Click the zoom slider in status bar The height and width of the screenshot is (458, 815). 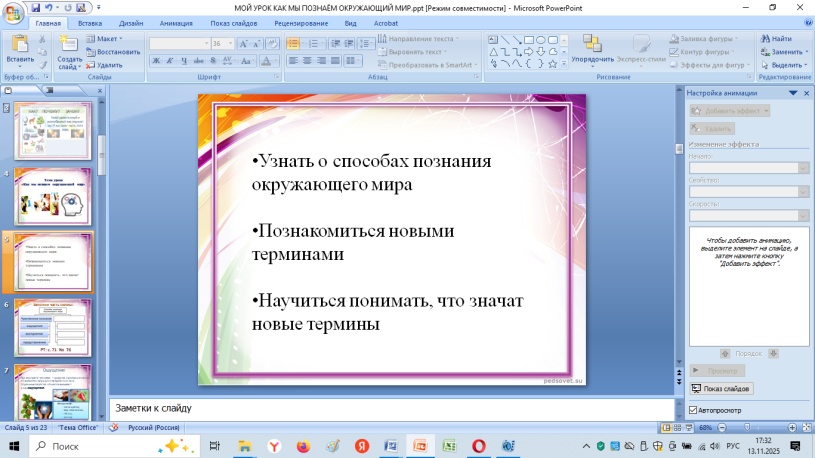tap(748, 428)
